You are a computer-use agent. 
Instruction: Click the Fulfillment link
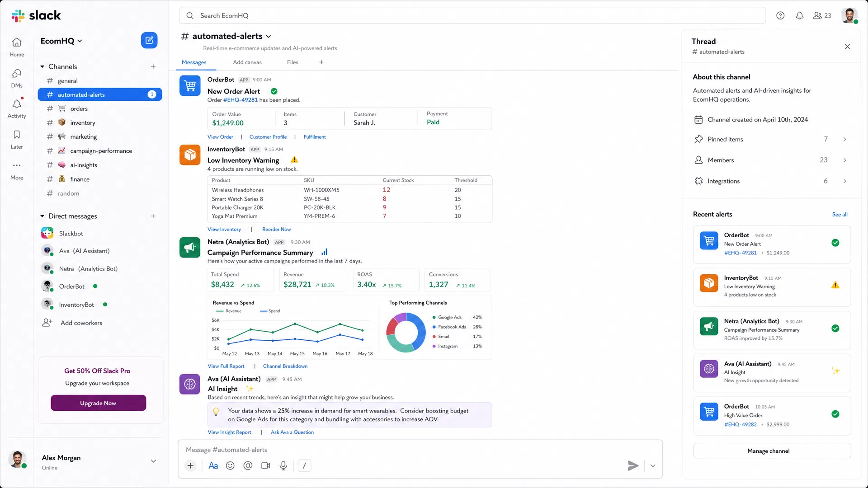coord(314,137)
